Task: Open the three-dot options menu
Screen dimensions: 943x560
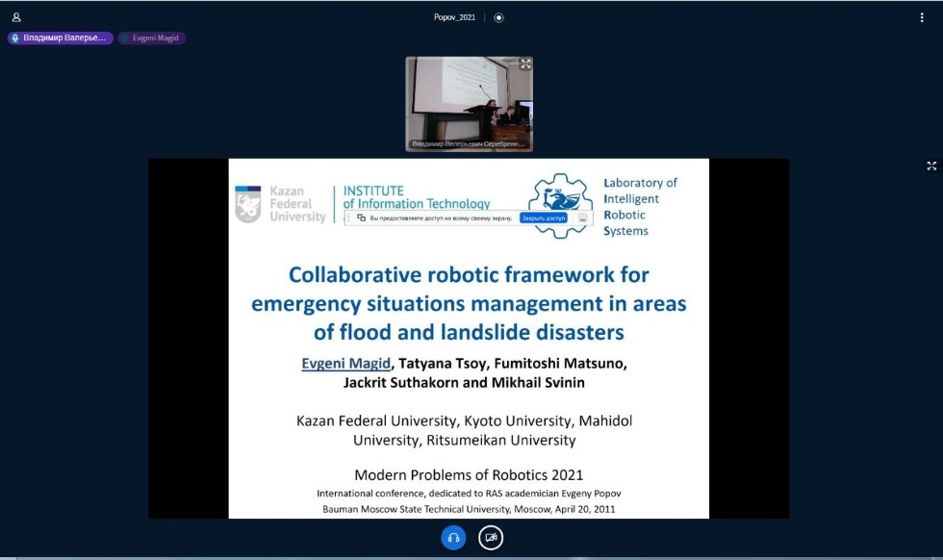Action: 922,17
